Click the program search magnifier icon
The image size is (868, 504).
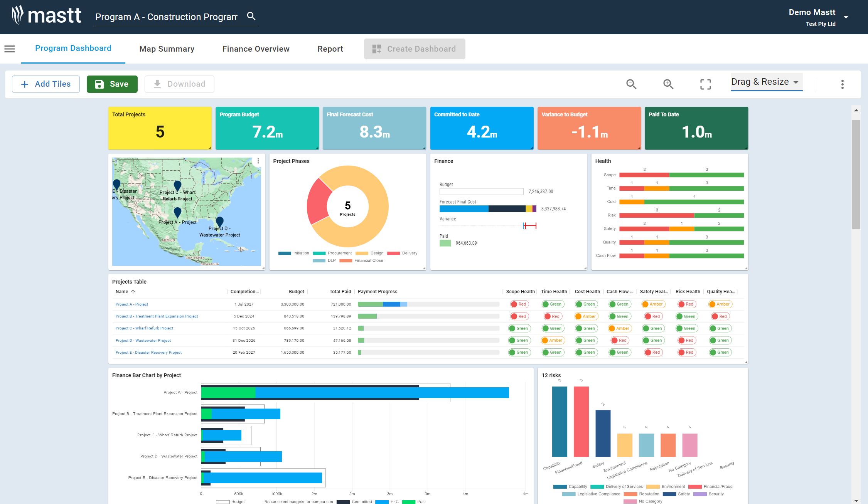[251, 16]
